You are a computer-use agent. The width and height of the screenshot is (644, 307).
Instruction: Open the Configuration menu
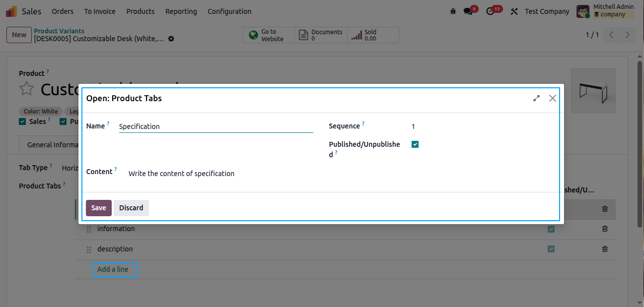(x=229, y=11)
